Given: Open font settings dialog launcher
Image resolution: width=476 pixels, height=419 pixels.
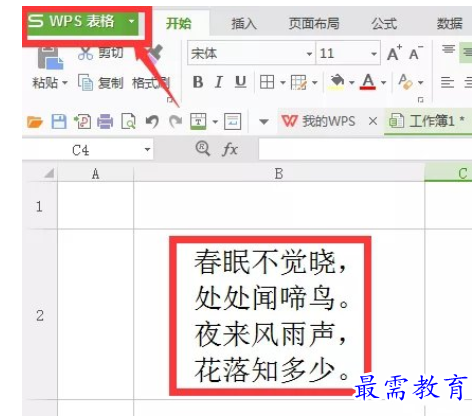Looking at the screenshot, I should click(x=421, y=100).
